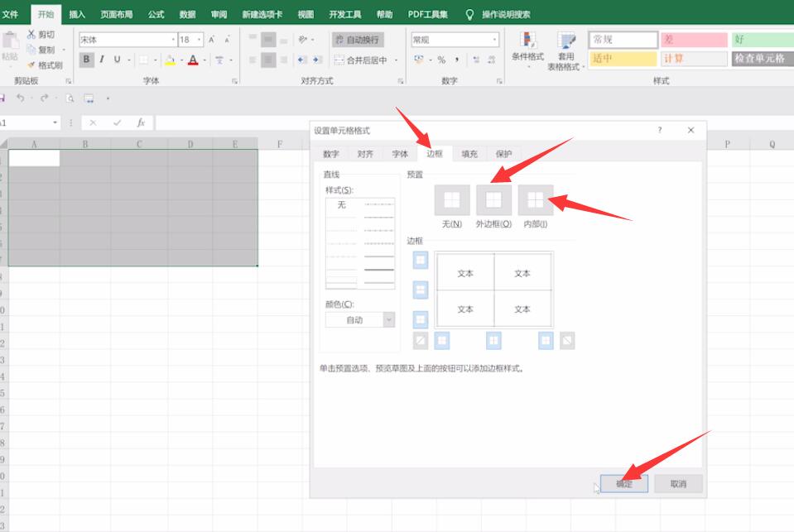Click the increase decimal icon
This screenshot has height=532, width=794.
pos(476,60)
